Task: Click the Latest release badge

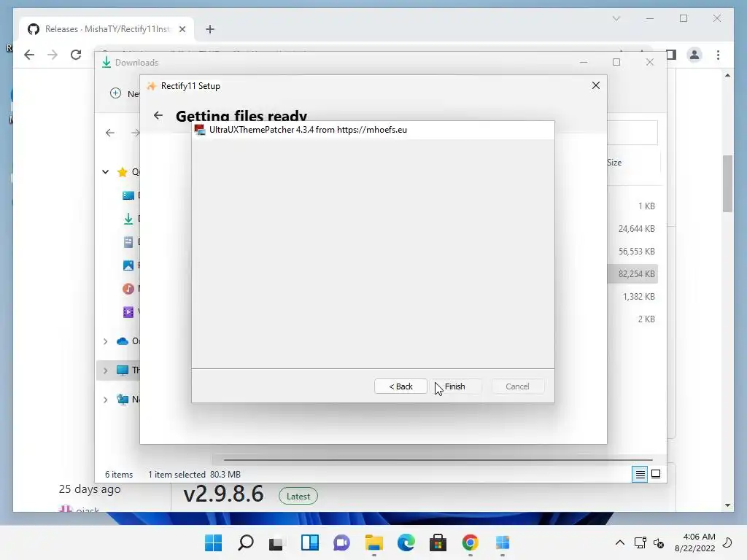Action: click(298, 496)
